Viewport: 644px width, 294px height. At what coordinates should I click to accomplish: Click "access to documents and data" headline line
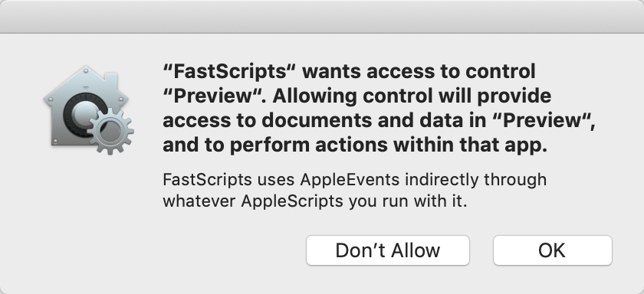(x=323, y=120)
